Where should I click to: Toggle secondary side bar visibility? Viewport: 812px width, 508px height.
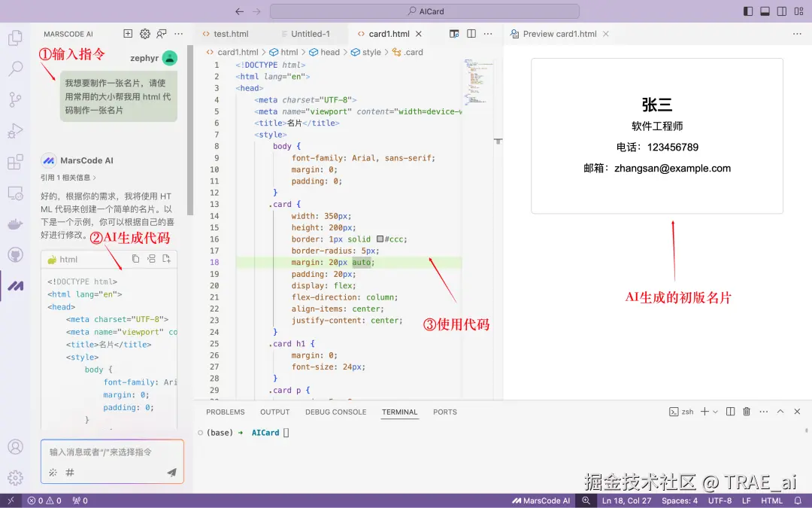coord(782,11)
